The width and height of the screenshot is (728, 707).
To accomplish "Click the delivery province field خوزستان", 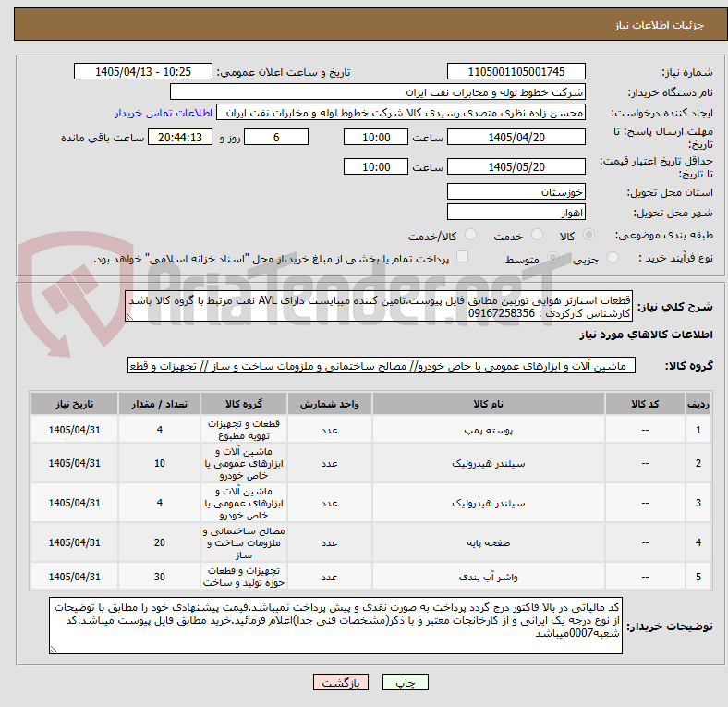I will click(x=516, y=191).
